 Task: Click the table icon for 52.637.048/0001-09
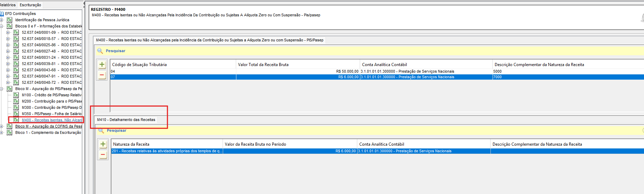16,32
